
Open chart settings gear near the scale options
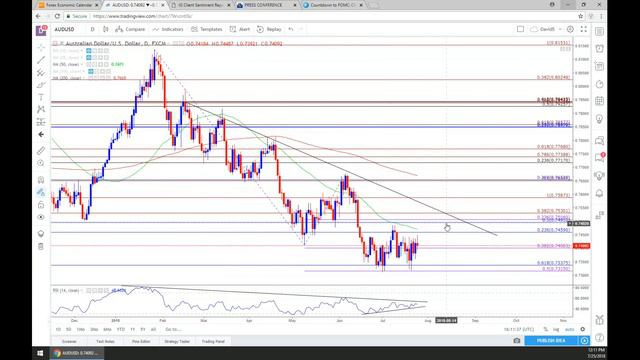click(x=583, y=329)
